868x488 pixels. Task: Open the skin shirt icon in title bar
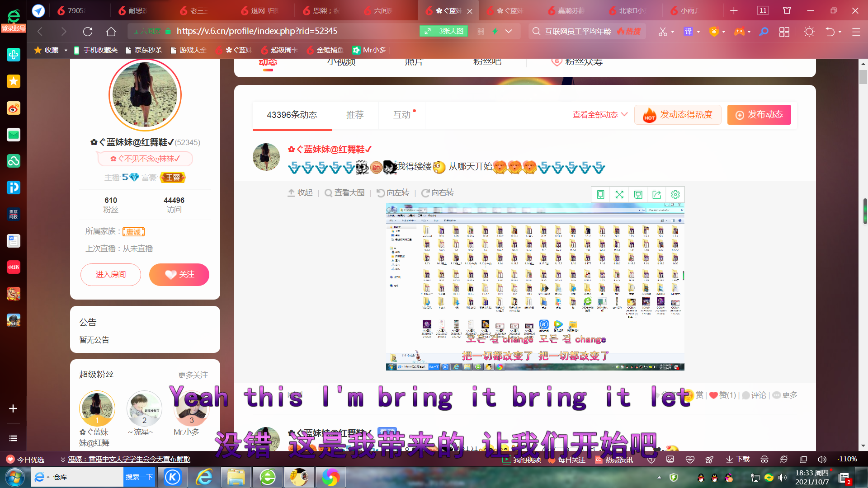click(787, 10)
